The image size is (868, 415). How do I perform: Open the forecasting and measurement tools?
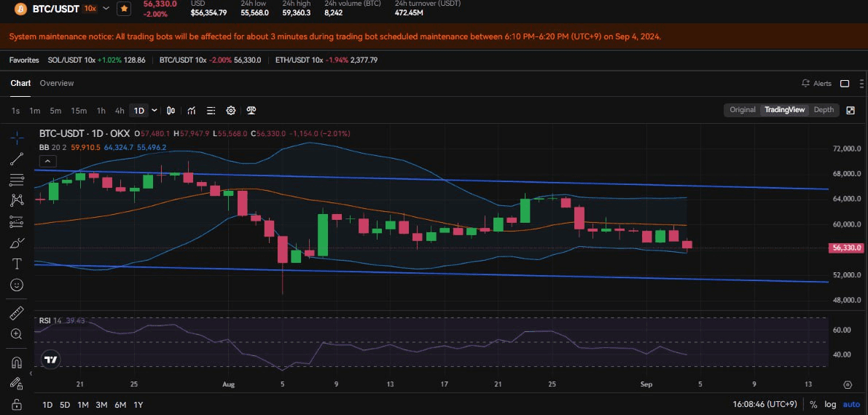17,222
